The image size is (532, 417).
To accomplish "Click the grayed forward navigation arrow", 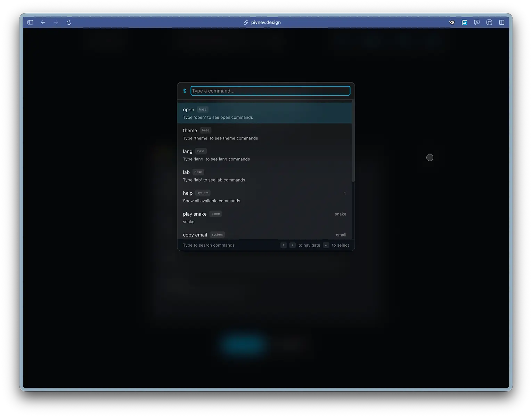I will click(x=56, y=22).
